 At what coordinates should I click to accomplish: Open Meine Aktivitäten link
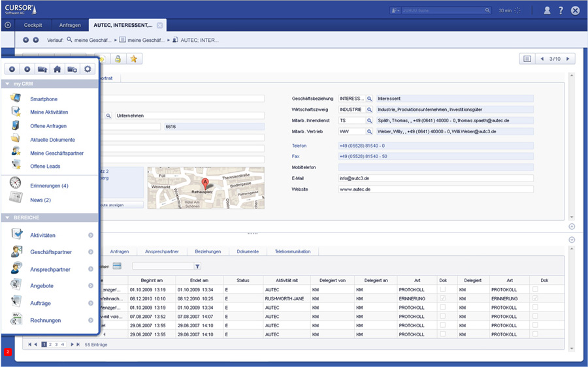click(49, 112)
